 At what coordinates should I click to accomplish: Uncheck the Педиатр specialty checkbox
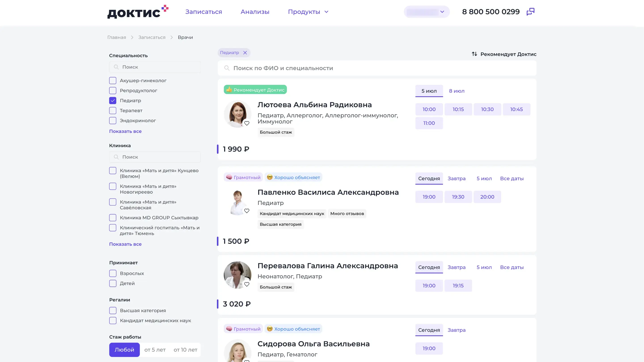pyautogui.click(x=113, y=101)
